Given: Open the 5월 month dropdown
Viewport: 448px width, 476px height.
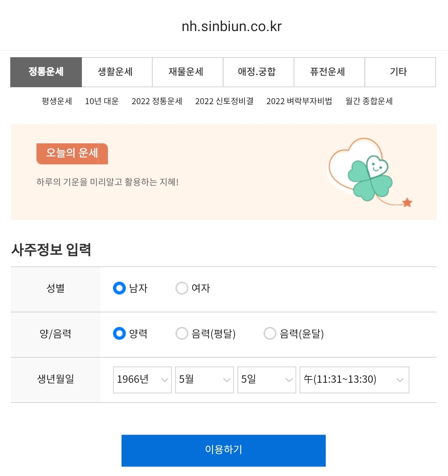Looking at the screenshot, I should click(205, 380).
